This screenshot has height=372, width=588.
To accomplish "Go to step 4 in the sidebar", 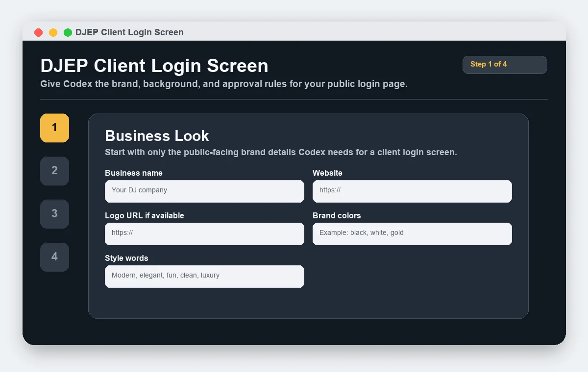I will tap(54, 257).
